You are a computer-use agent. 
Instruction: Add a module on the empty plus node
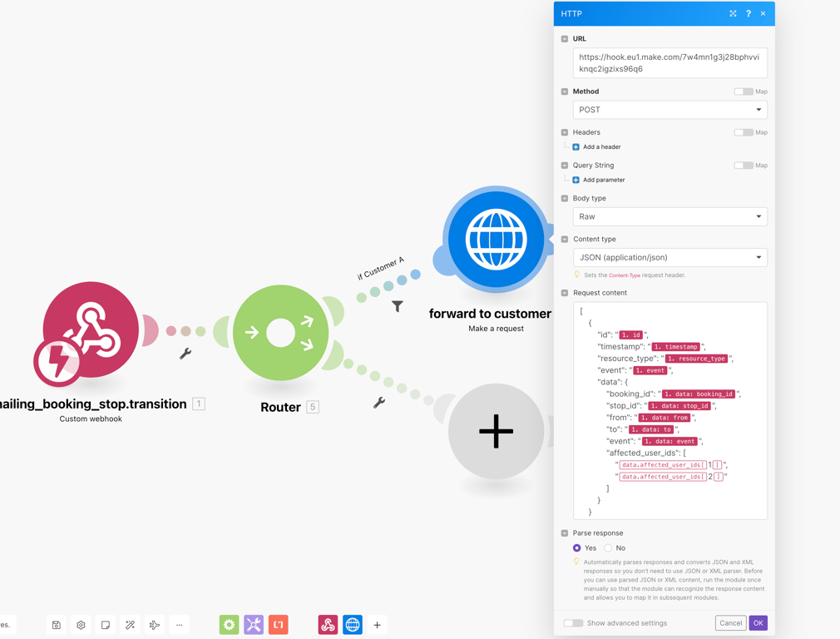496,431
